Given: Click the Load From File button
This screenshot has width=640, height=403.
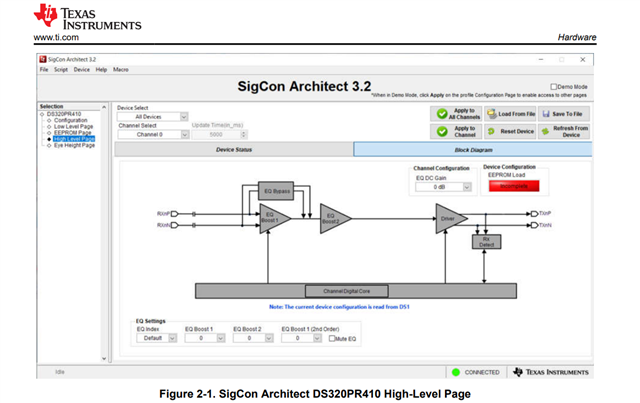Looking at the screenshot, I should (x=511, y=114).
